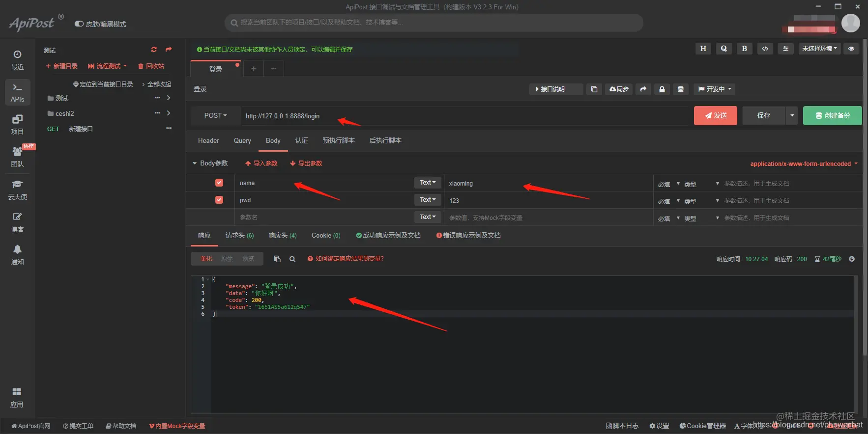Switch to the 预执行脚本 tab
This screenshot has width=868, height=434.
(x=339, y=141)
